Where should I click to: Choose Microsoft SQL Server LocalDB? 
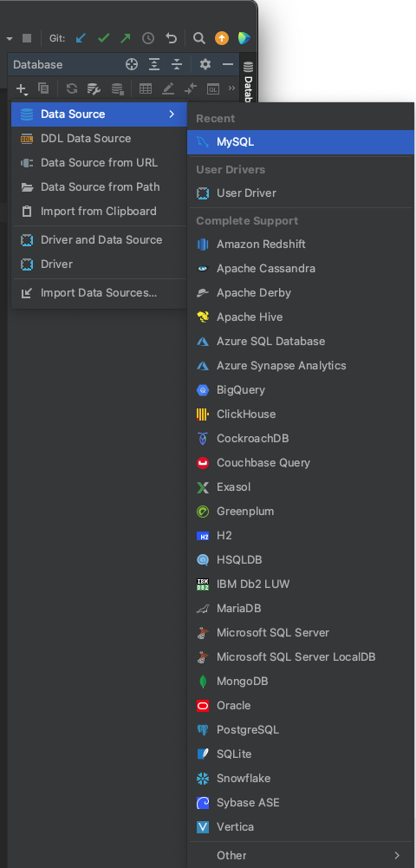[301, 657]
